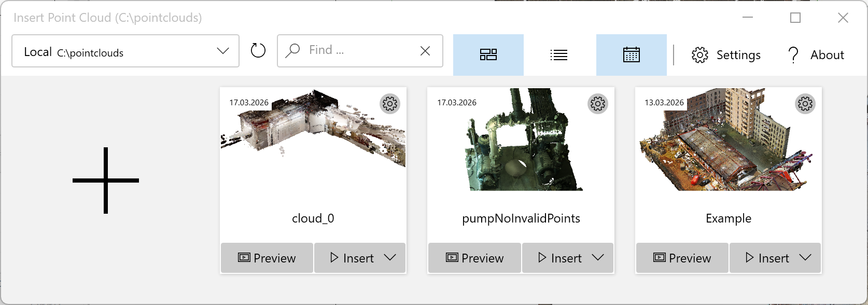Expand the Local C:\pointclouds location dropdown

(223, 51)
